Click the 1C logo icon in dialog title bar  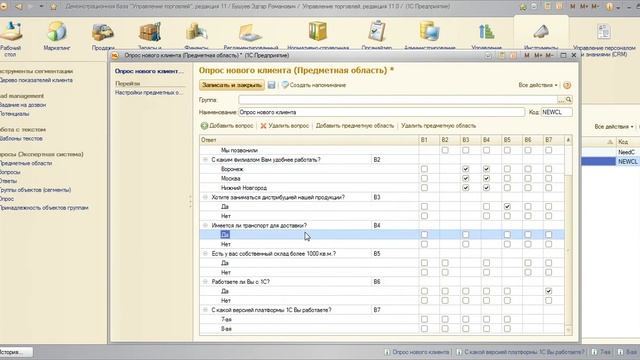(x=116, y=56)
